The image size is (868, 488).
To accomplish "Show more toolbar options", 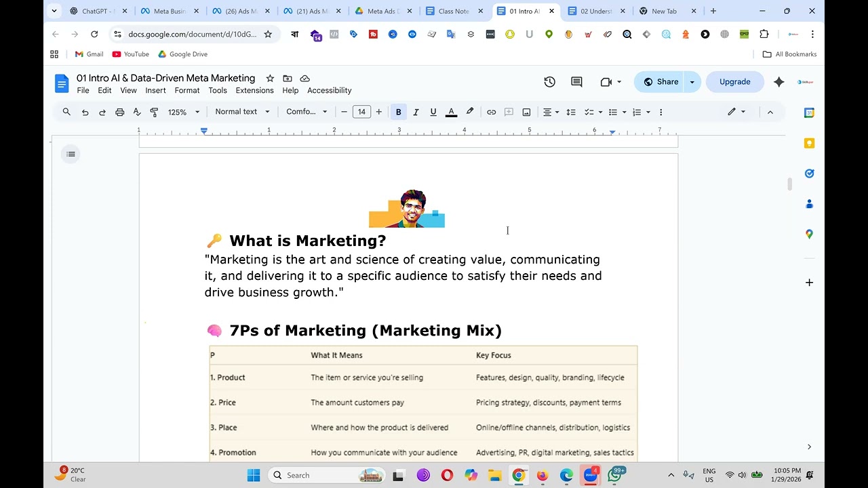I will tap(661, 112).
